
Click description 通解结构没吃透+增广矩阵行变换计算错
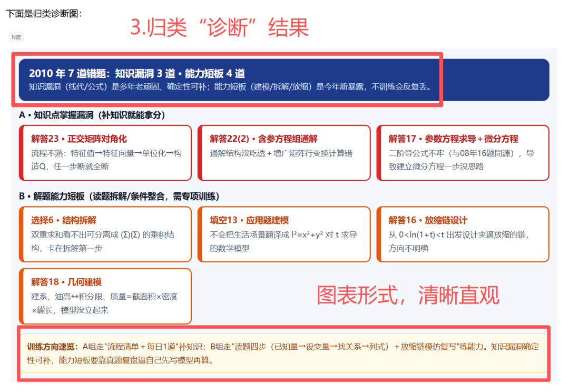(x=281, y=153)
